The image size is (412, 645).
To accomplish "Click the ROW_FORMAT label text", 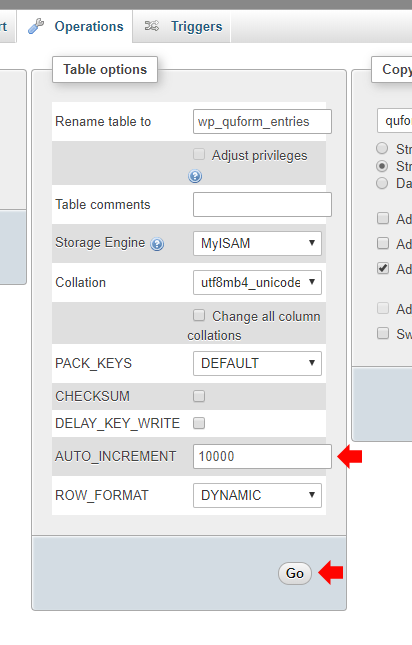I will point(102,495).
